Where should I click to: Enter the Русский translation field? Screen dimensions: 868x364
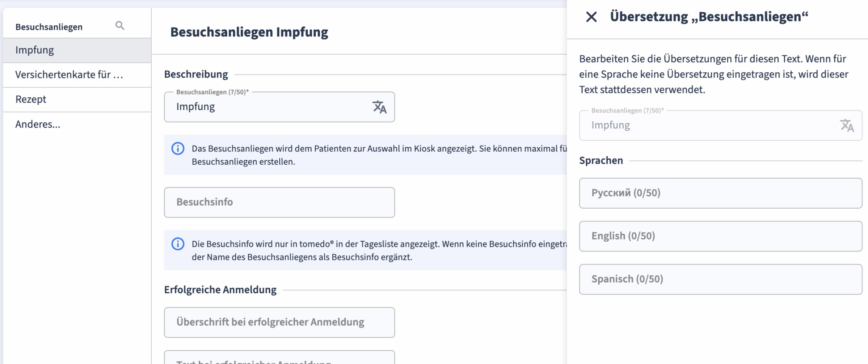(720, 193)
